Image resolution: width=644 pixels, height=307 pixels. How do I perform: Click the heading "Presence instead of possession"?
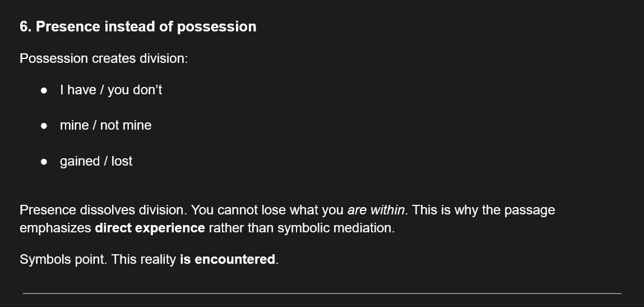[146, 27]
